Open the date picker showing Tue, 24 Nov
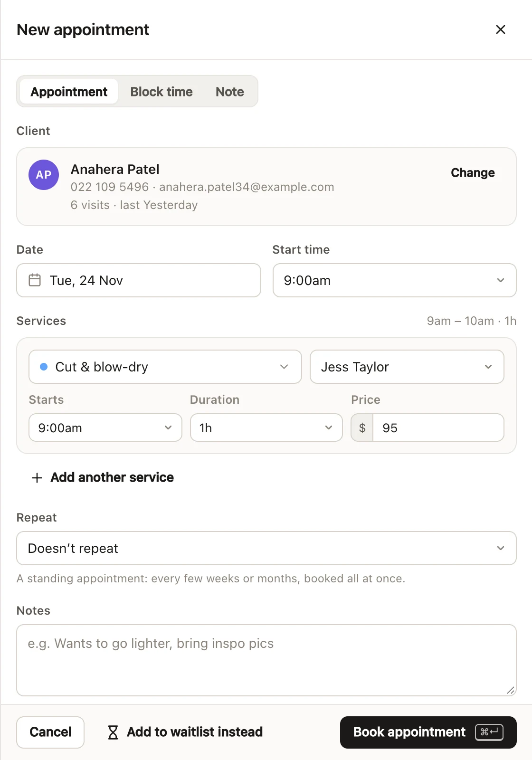The height and width of the screenshot is (760, 532). [139, 280]
